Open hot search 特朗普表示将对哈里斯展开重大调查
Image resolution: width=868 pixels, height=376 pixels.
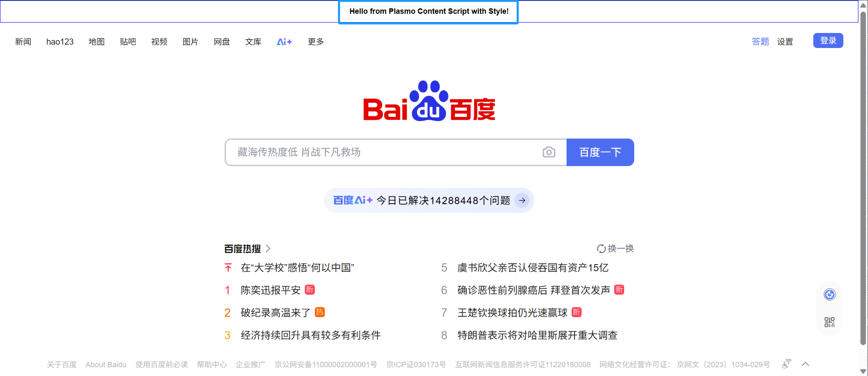click(537, 335)
